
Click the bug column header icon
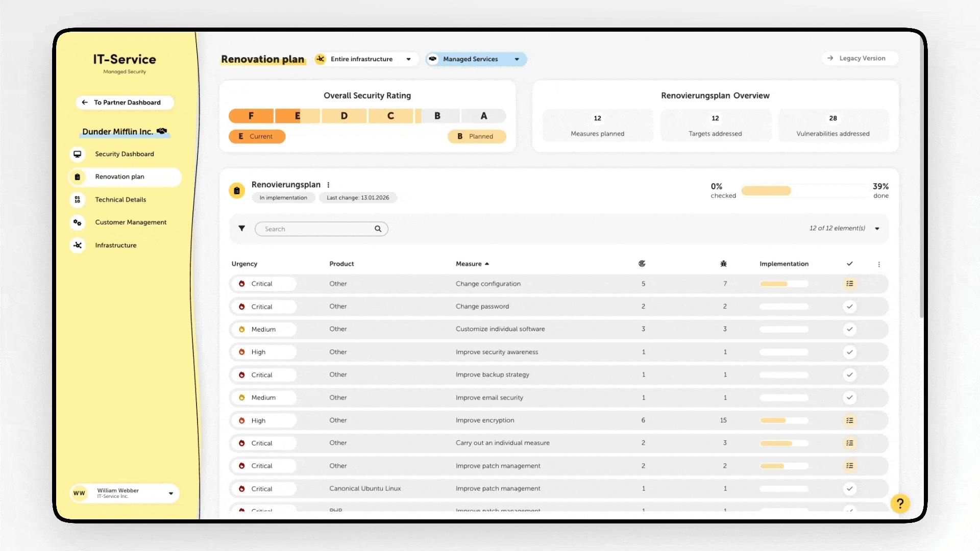[723, 264]
